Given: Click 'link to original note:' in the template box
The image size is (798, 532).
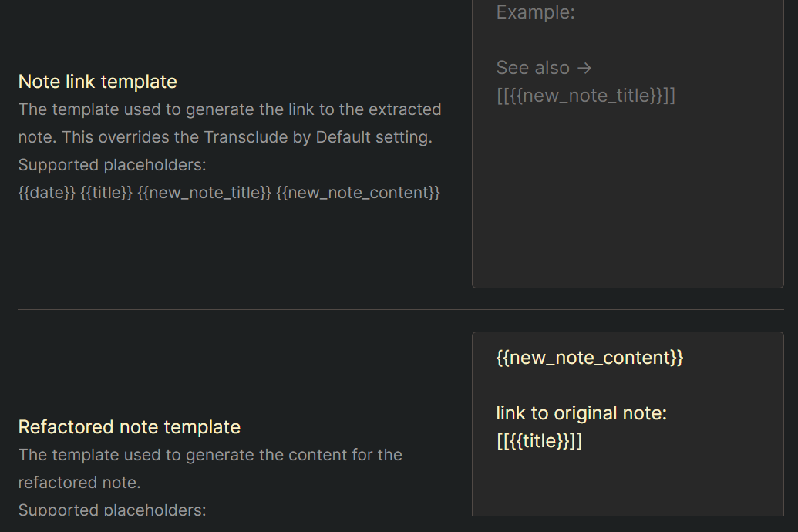Looking at the screenshot, I should [581, 413].
